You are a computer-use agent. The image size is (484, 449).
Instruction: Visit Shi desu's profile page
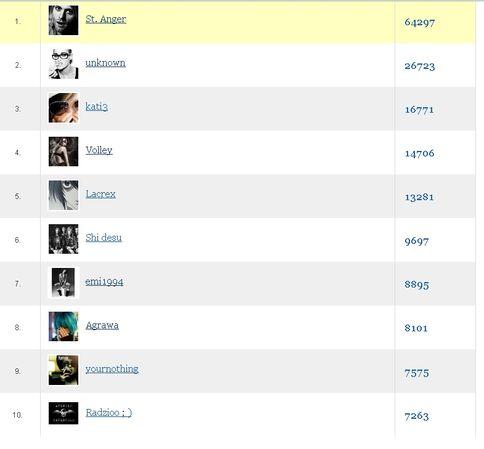tap(103, 238)
